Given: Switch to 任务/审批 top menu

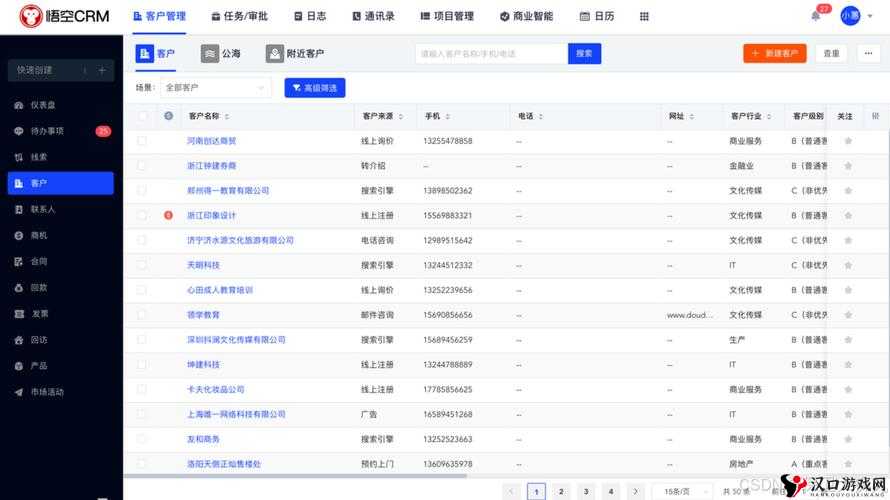Looking at the screenshot, I should click(239, 16).
